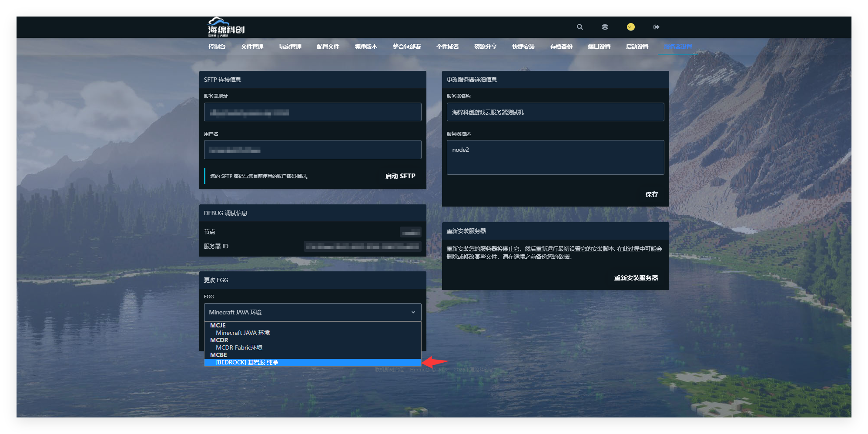Select Minecraft JAVA 环境 option in list
The width and height of the screenshot is (868, 434).
pyautogui.click(x=242, y=333)
